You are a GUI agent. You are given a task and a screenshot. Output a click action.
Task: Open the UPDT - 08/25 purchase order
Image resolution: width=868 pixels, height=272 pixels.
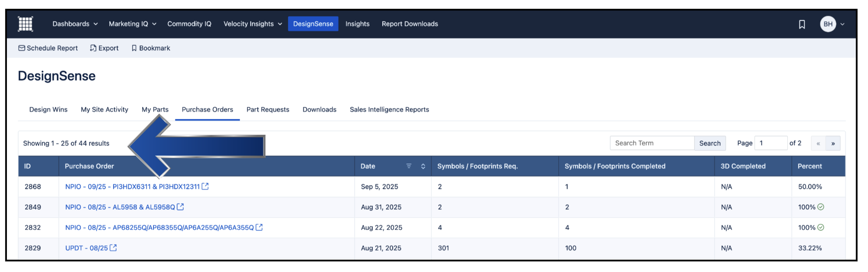tap(86, 249)
